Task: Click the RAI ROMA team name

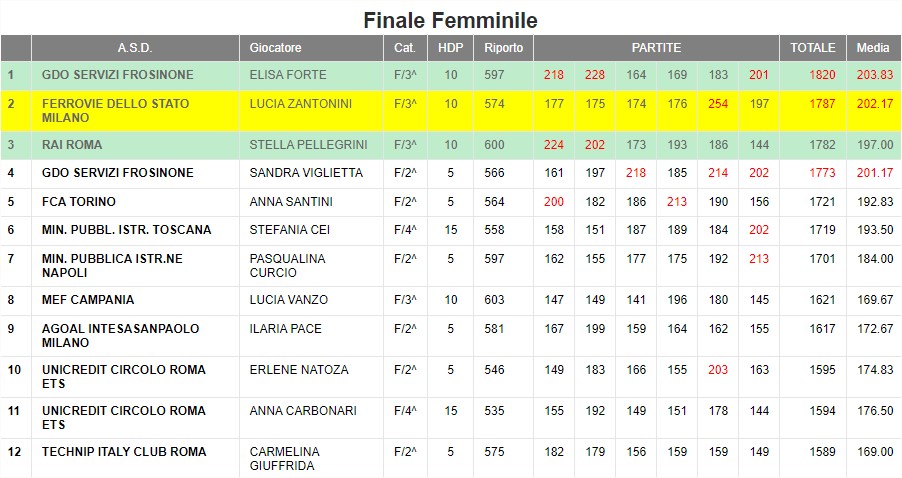Action: (x=72, y=145)
